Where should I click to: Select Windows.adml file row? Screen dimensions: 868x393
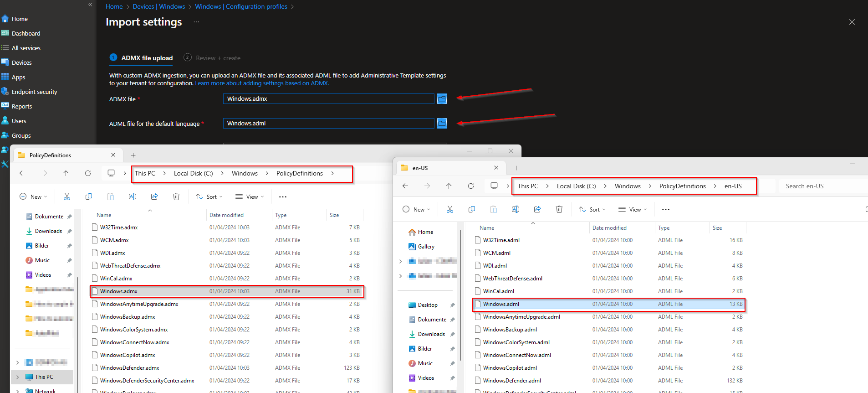[x=609, y=304]
